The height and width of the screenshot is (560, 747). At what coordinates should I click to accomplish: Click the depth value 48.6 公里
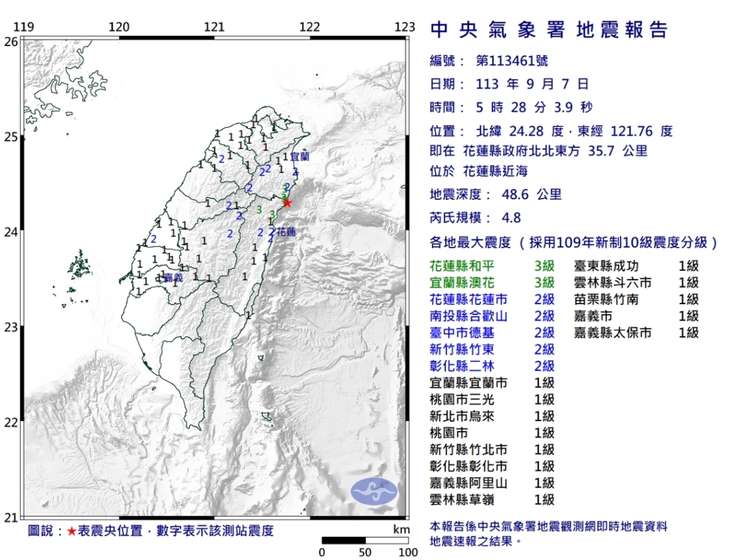pos(532,195)
